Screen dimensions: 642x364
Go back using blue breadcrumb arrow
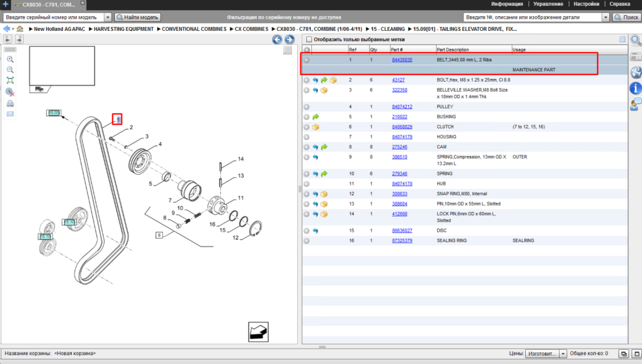click(6, 29)
